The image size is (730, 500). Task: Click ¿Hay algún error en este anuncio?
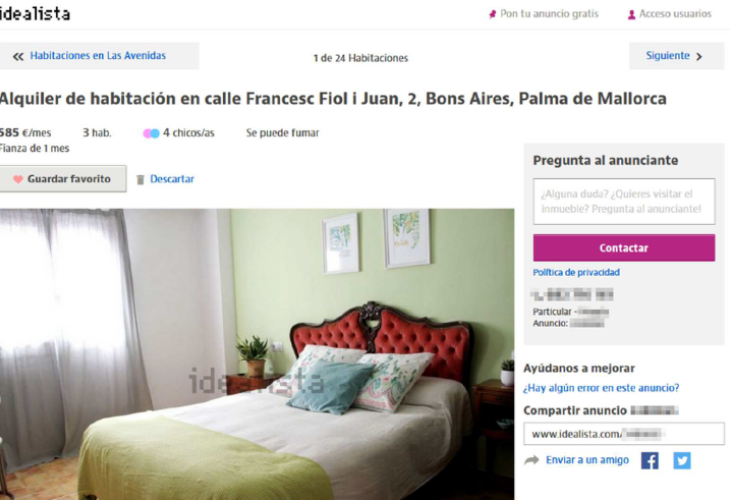[x=601, y=388]
